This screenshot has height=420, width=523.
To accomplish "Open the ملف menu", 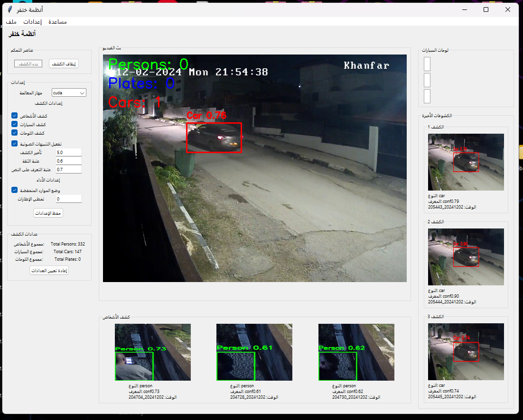I will pos(11,22).
